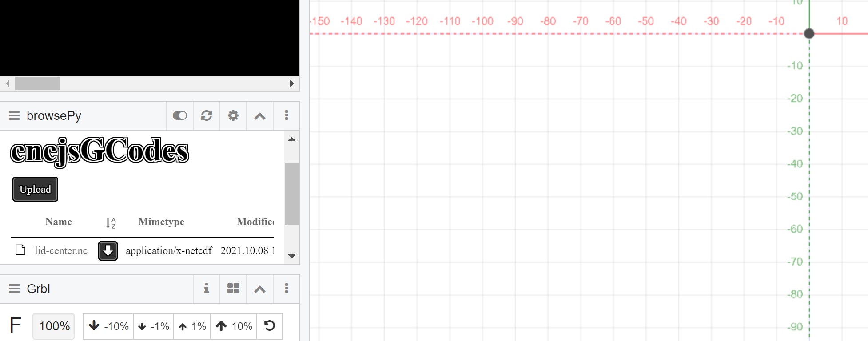Click horizontal scrollbar right arrow
This screenshot has height=341, width=868.
pyautogui.click(x=292, y=83)
